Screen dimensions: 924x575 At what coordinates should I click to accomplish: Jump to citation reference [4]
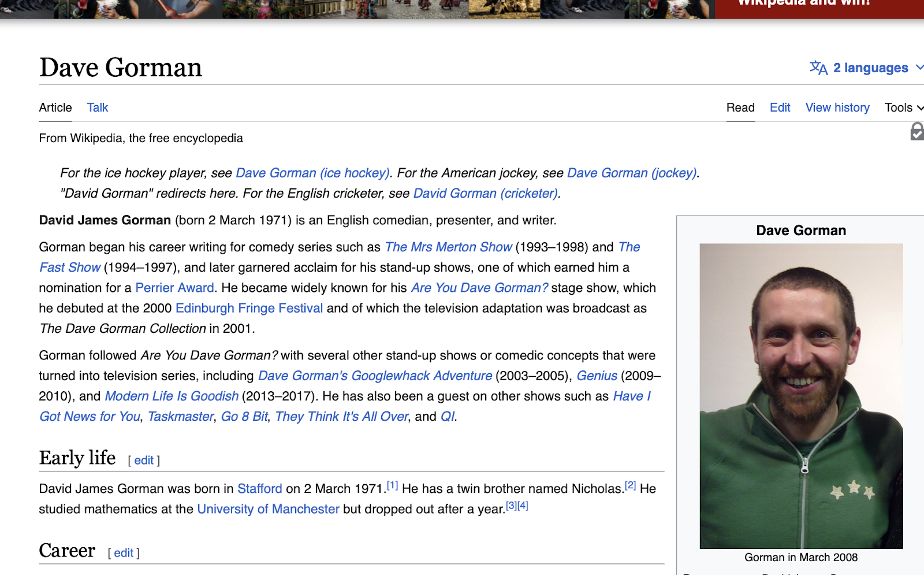(523, 506)
